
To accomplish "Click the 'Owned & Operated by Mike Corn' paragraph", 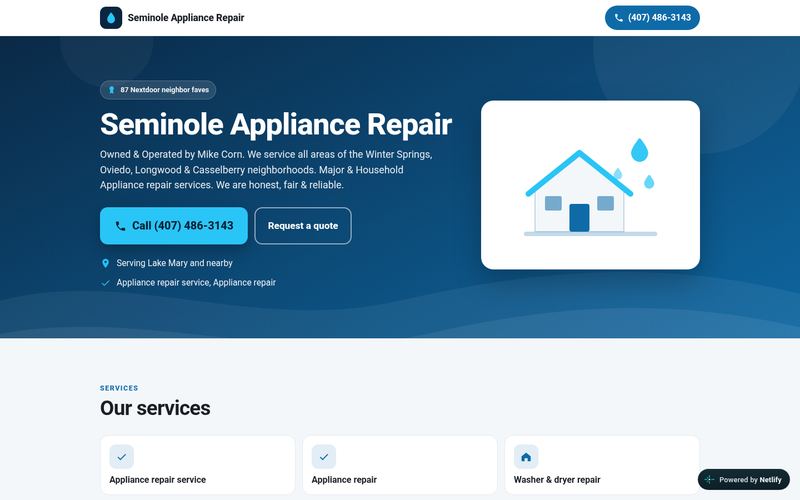I will pyautogui.click(x=266, y=169).
